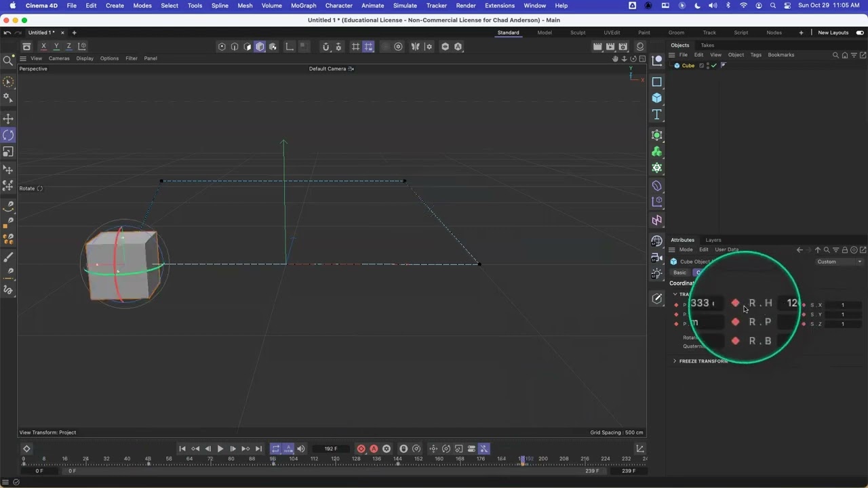Toggle loop playback mode

point(275,449)
